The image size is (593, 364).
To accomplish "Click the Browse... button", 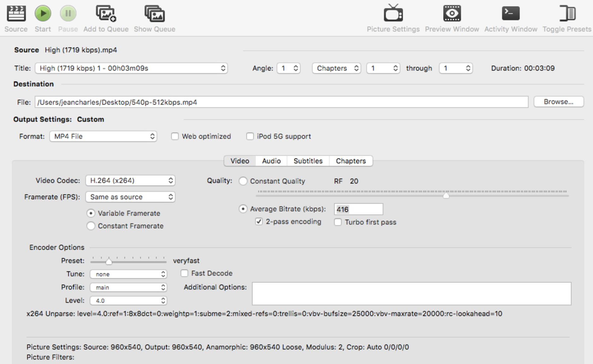I will [558, 102].
